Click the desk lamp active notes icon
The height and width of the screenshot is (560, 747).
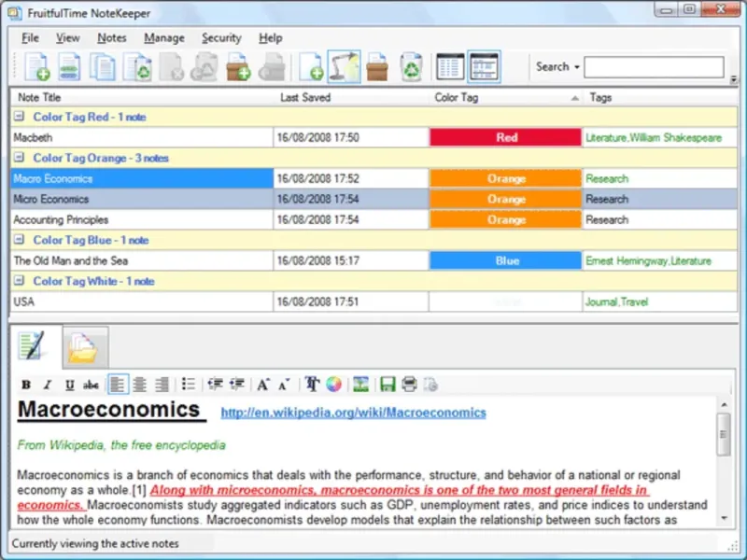(344, 67)
